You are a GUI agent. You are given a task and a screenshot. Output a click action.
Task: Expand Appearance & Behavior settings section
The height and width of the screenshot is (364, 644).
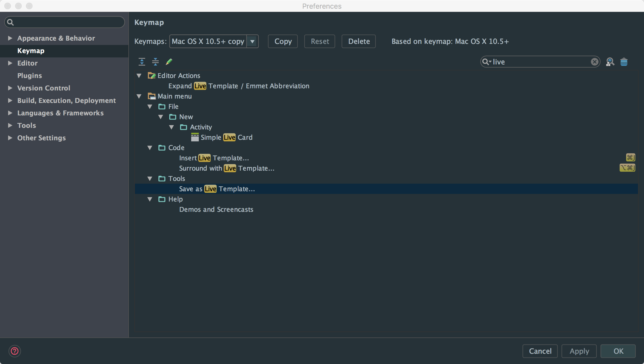10,38
